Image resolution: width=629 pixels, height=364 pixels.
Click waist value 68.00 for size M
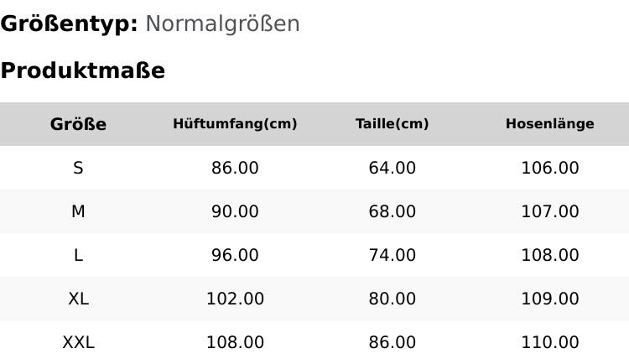392,211
